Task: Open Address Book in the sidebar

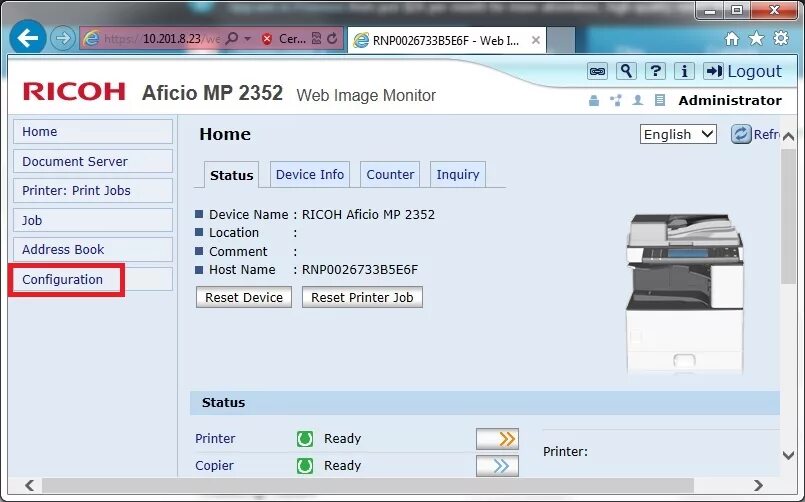Action: pyautogui.click(x=93, y=249)
